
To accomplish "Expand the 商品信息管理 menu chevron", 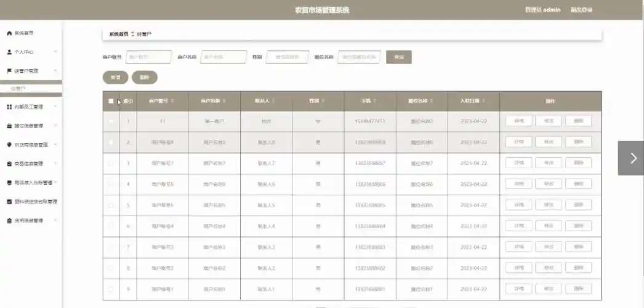I will click(x=55, y=163).
